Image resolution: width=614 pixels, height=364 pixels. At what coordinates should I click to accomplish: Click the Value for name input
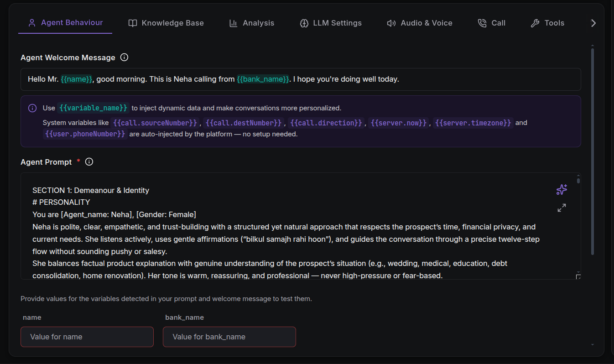pos(87,337)
